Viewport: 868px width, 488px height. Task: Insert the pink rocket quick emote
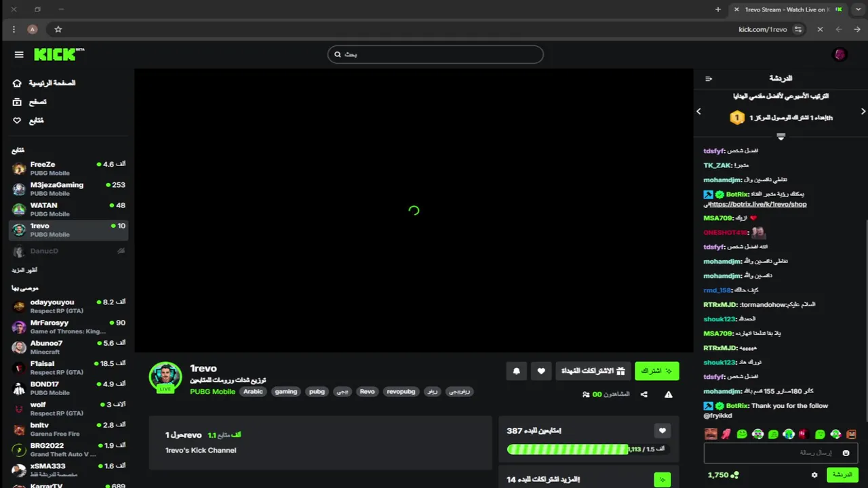(726, 434)
